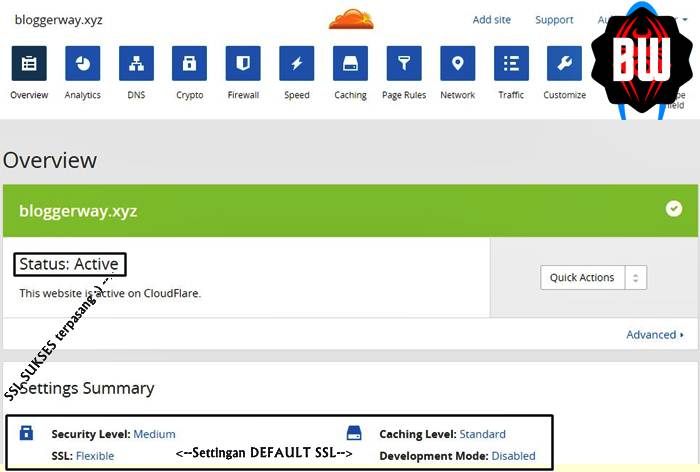Screen dimensions: 700x472
Task: Click the Development Mode label
Action: click(434, 456)
